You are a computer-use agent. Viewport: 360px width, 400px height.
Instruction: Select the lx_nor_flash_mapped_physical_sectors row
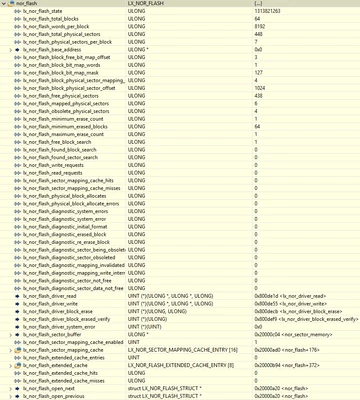coord(180,103)
